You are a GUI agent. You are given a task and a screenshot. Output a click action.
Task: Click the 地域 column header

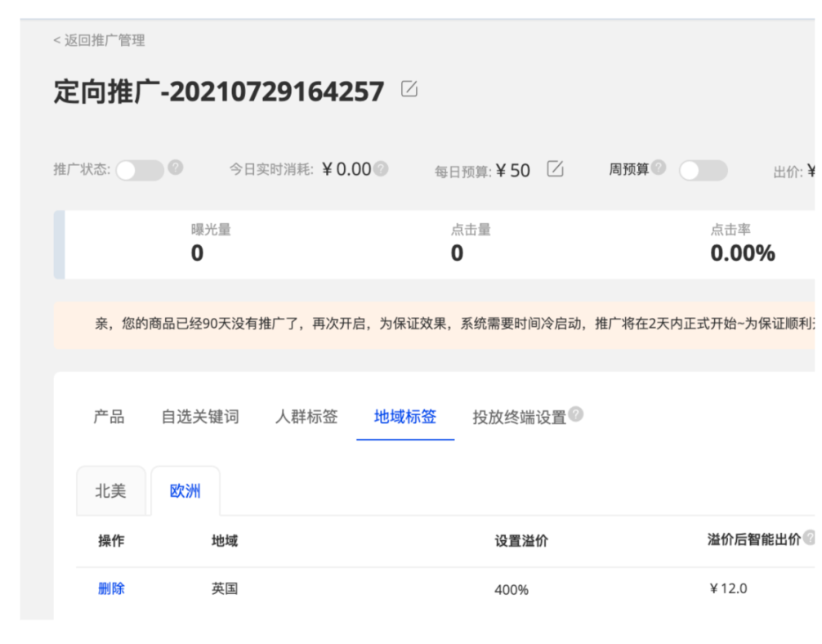point(225,541)
